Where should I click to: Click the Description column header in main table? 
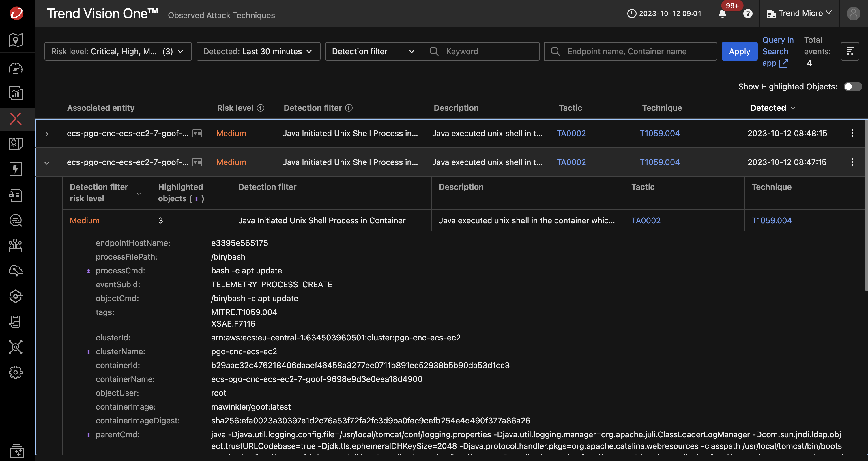(x=456, y=108)
